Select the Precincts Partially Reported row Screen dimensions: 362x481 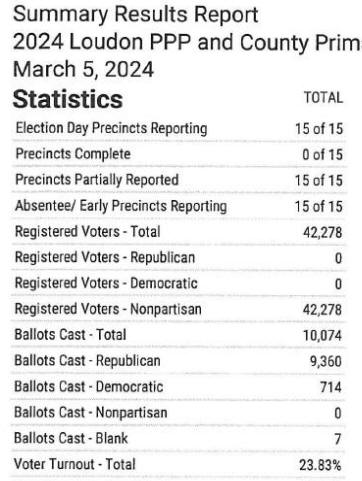click(x=179, y=180)
